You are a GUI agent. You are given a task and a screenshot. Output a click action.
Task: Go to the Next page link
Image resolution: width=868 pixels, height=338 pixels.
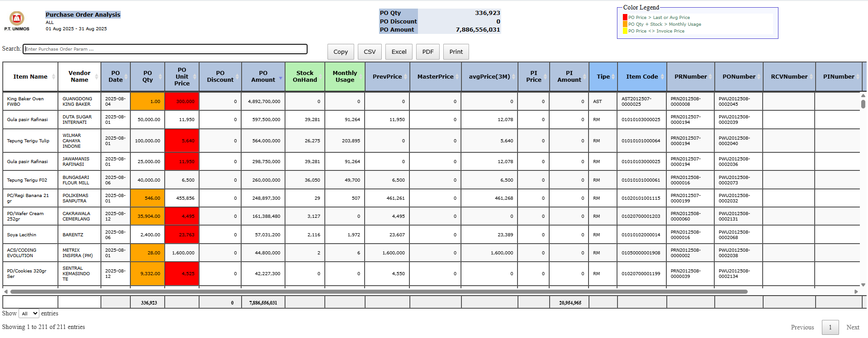point(852,327)
